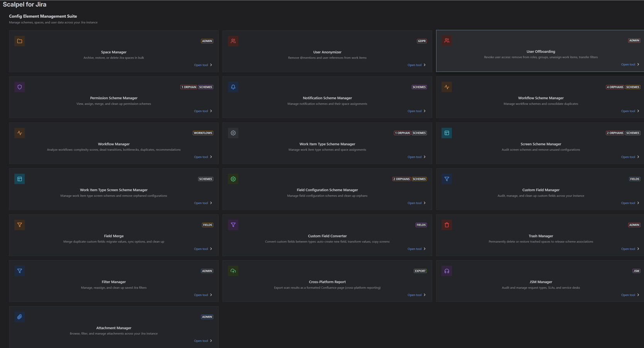644x348 pixels.
Task: Click the Attachment Manager paperclip icon
Action: [20, 317]
